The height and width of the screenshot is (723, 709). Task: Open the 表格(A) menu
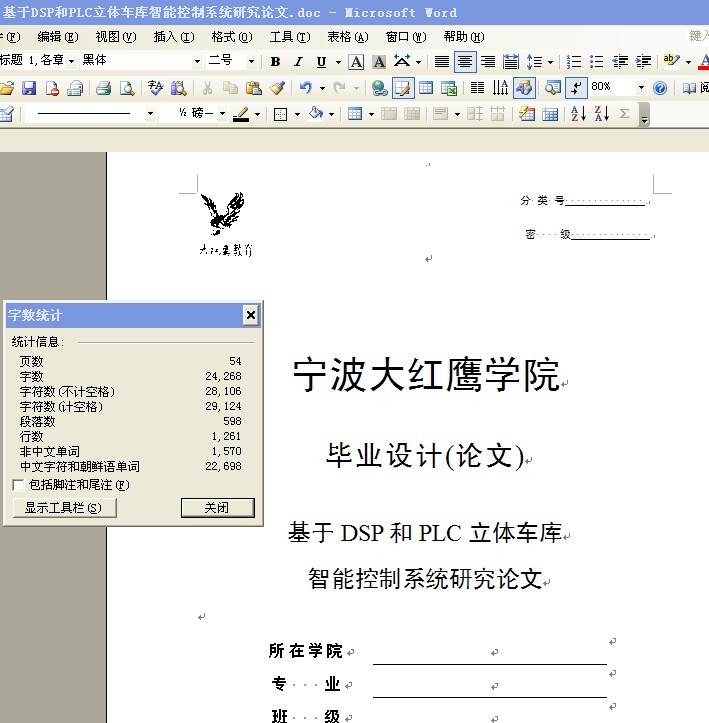pyautogui.click(x=348, y=36)
